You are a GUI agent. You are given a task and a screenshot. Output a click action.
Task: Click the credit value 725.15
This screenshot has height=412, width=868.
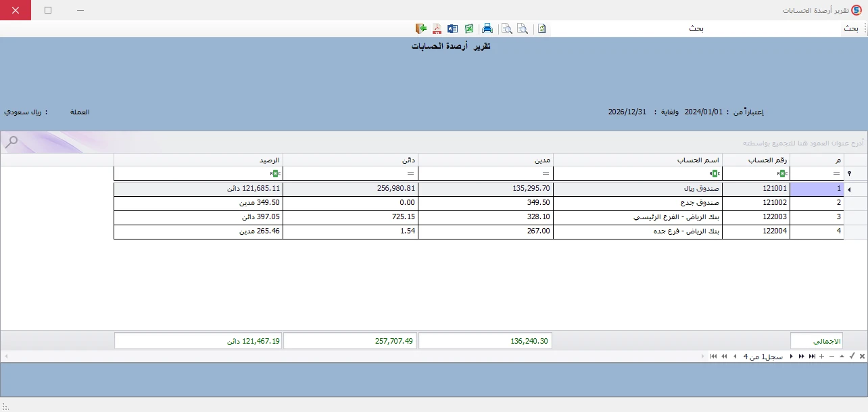tap(350, 217)
